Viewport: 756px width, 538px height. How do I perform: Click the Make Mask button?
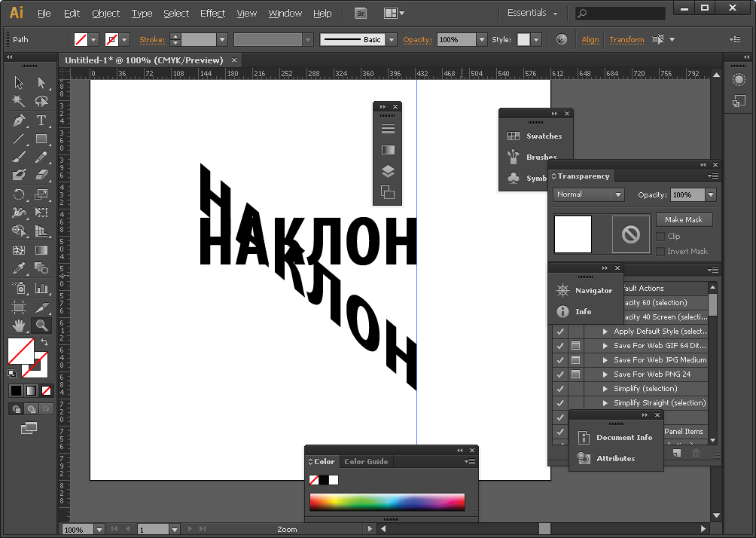[x=684, y=219]
